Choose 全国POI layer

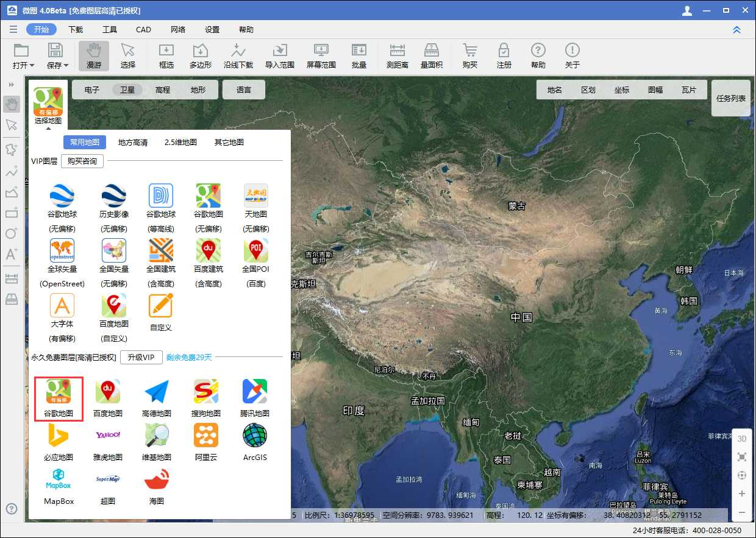[256, 263]
